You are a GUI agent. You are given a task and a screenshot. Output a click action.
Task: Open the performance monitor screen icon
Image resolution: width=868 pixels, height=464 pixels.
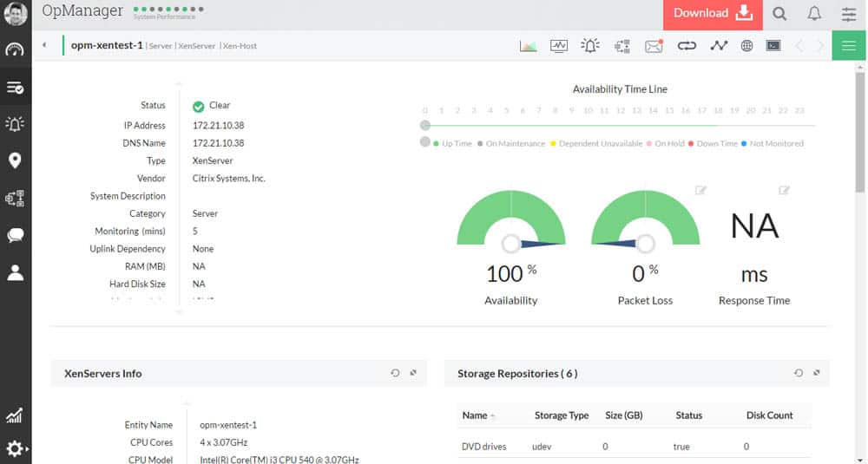(x=558, y=46)
